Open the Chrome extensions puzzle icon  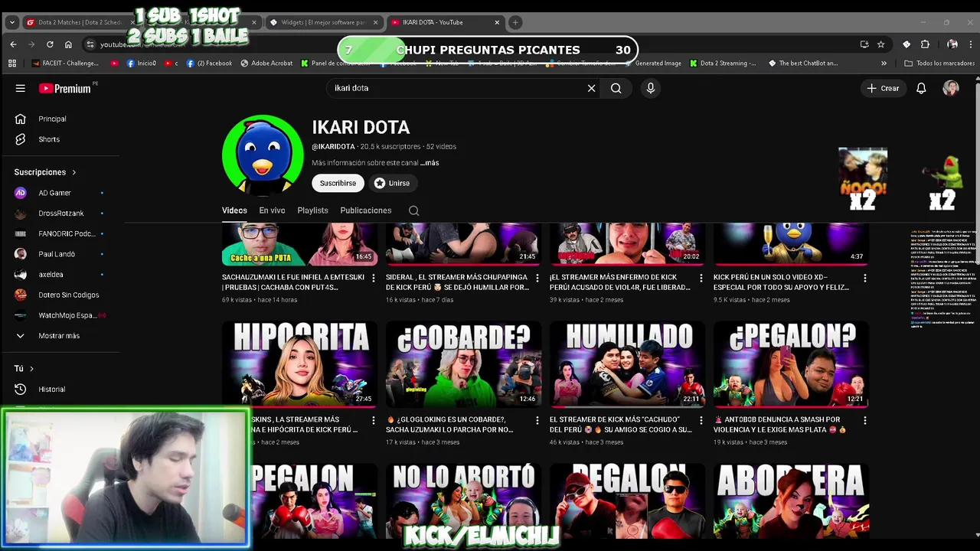(924, 44)
